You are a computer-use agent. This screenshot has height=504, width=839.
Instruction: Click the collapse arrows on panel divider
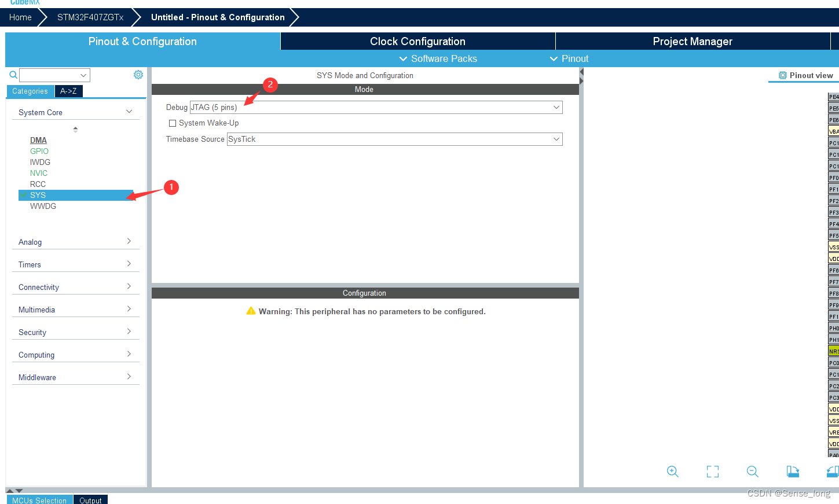coord(581,76)
